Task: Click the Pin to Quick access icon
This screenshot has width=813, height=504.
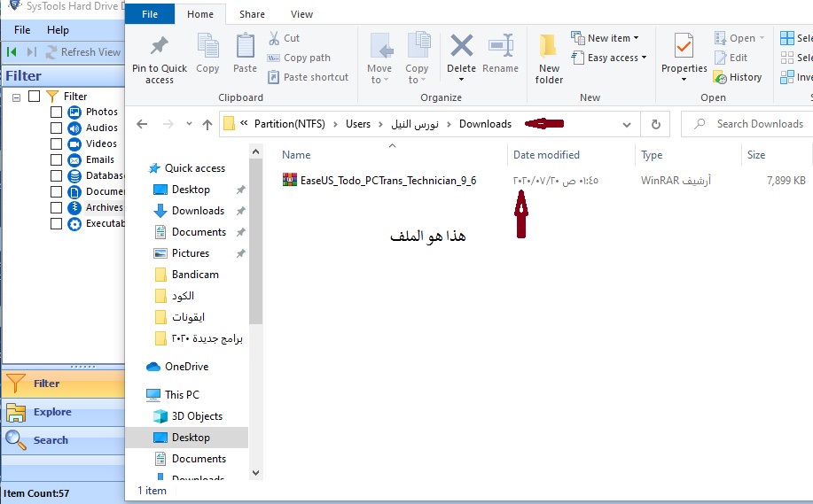Action: (160, 47)
